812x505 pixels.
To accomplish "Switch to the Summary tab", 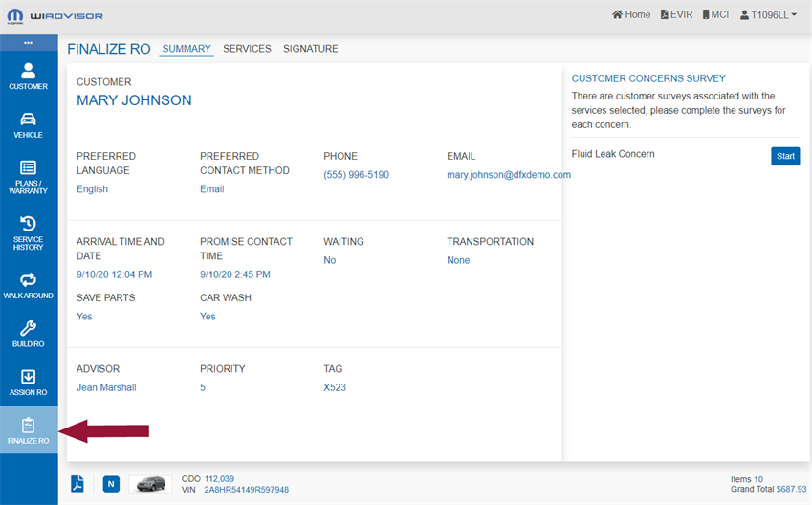I will tap(187, 49).
